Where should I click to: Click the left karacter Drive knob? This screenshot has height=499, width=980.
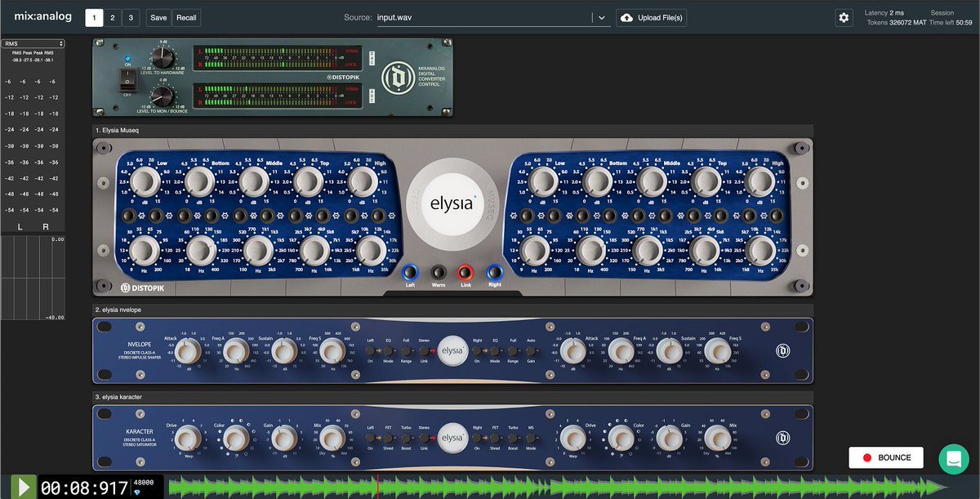point(189,439)
